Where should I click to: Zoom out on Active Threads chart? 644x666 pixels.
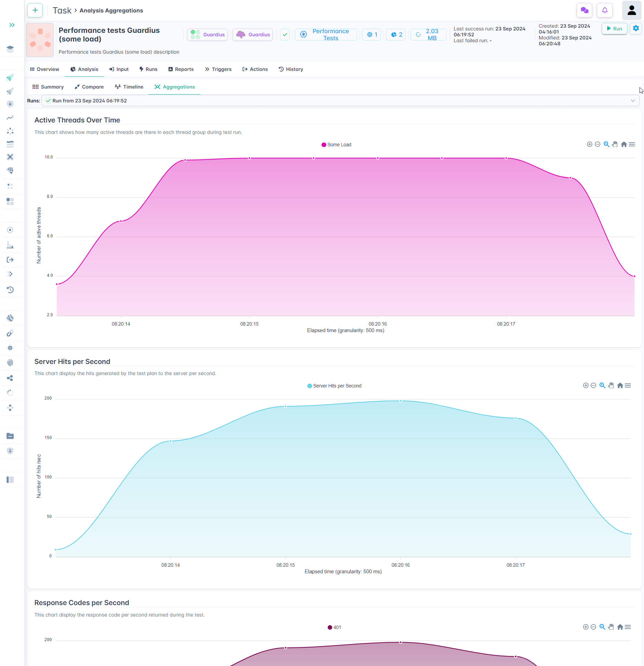597,144
